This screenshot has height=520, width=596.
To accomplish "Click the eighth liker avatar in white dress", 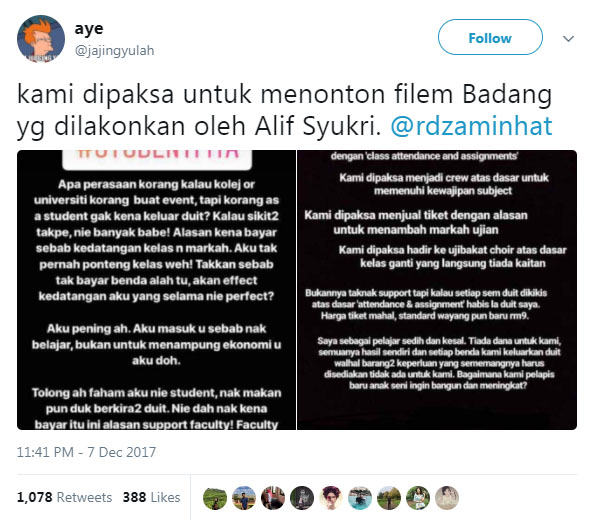I will [418, 498].
